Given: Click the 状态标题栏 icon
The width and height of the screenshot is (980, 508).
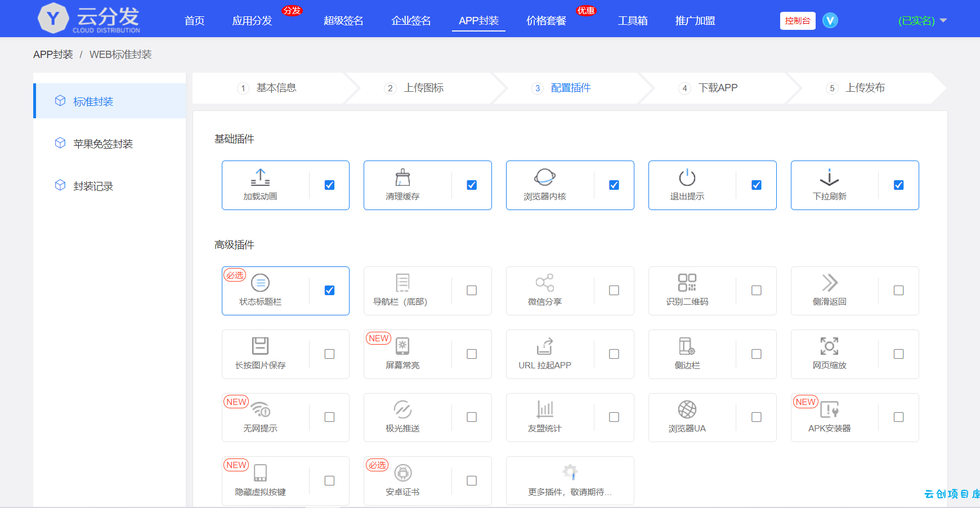Looking at the screenshot, I should coord(260,283).
